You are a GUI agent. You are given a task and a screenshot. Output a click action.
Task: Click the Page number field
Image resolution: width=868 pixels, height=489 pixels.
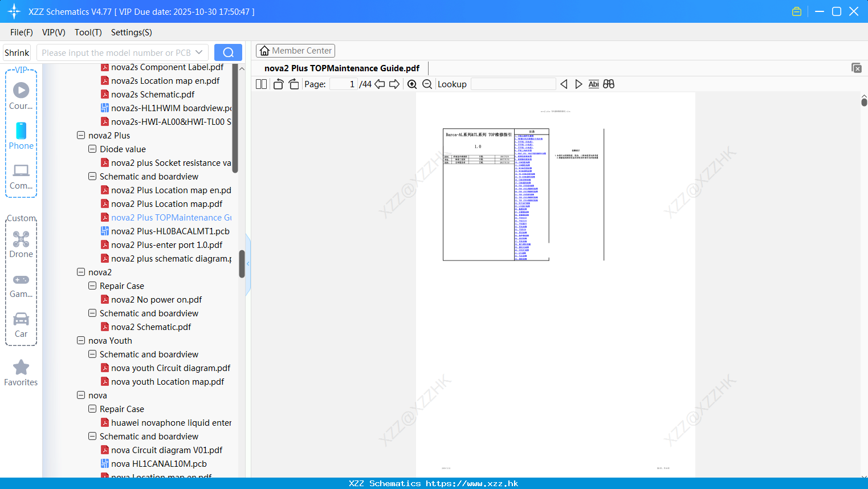point(344,84)
